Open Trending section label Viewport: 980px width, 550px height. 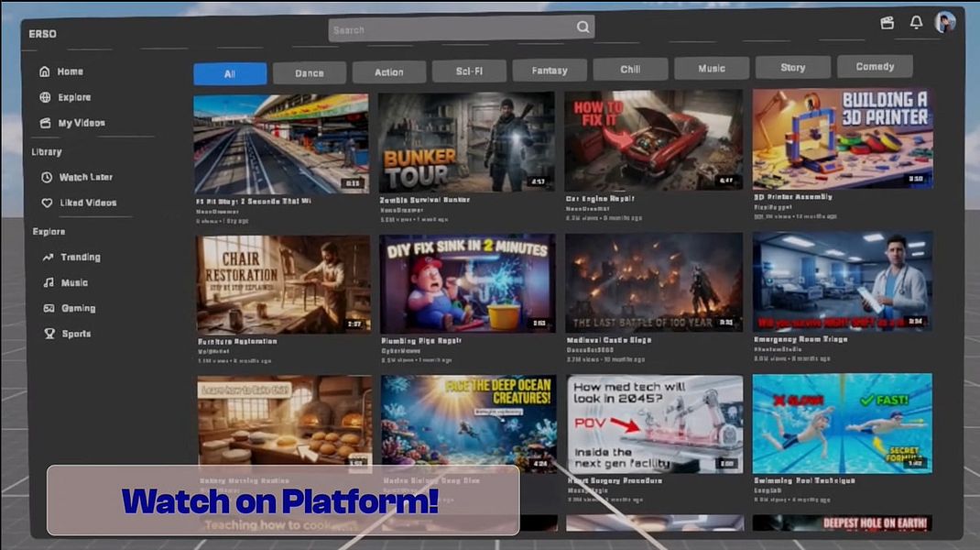(81, 258)
